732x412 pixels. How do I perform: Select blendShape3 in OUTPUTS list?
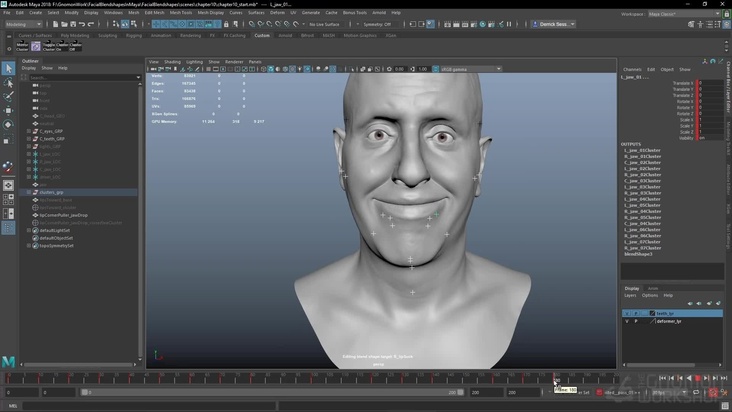[638, 254]
